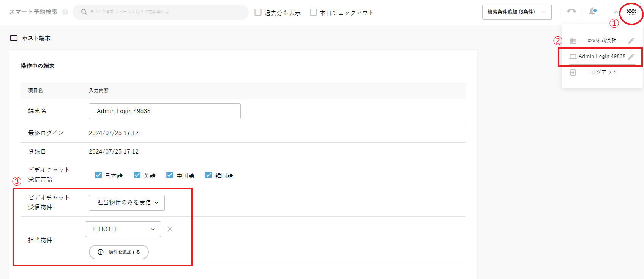The image size is (644, 279).
Task: Enable the 過去分も表示 checkbox
Action: (258, 12)
